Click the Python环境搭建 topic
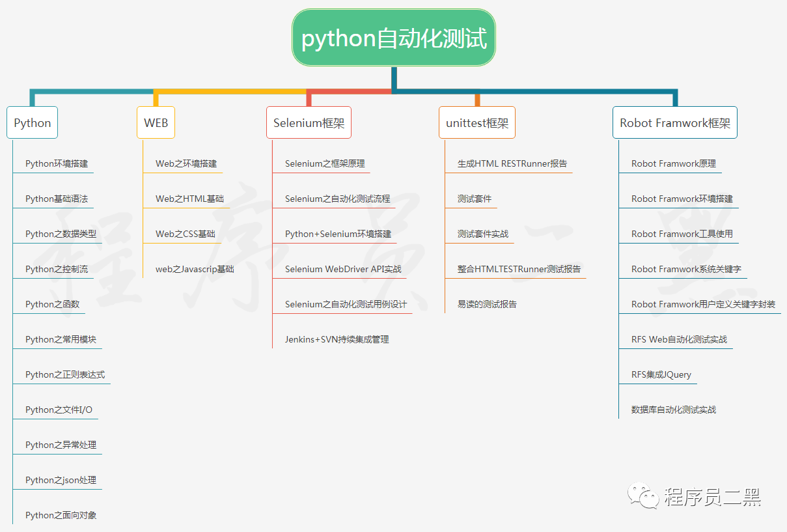This screenshot has width=787, height=532. [57, 163]
